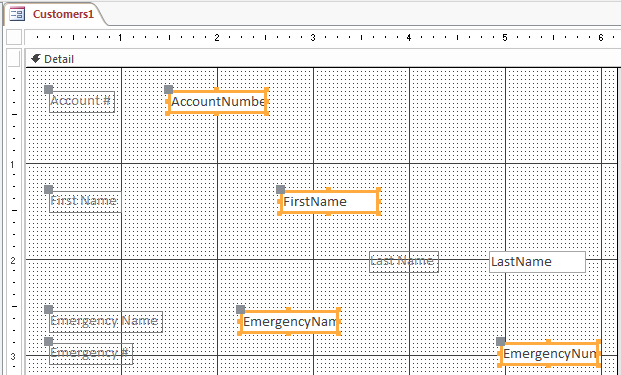Select the Last Name label
Image resolution: width=621 pixels, height=375 pixels.
pos(404,262)
